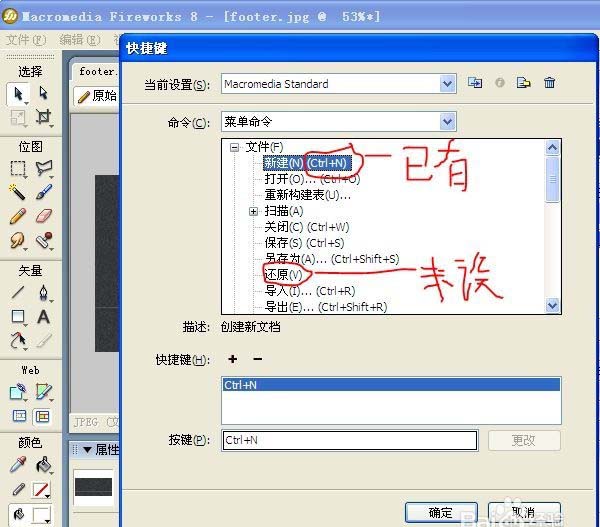Select 导入(I) command row
This screenshot has height=527, width=600.
tap(310, 291)
